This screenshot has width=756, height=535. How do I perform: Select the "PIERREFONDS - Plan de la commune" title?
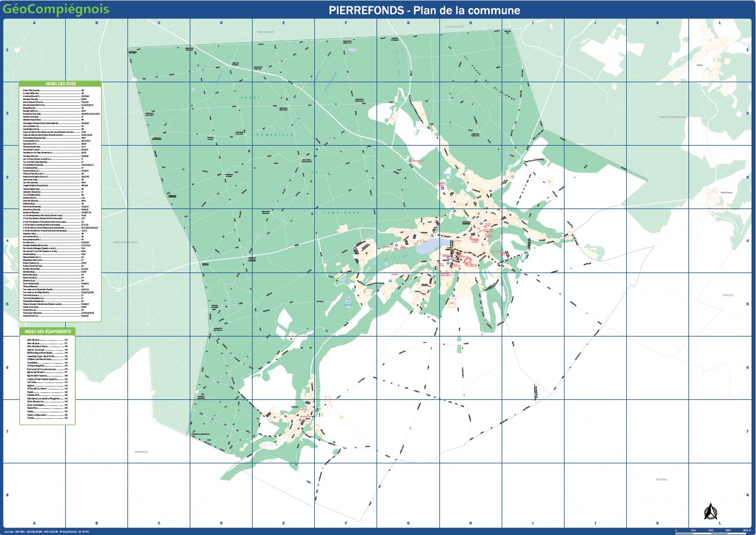pyautogui.click(x=424, y=10)
